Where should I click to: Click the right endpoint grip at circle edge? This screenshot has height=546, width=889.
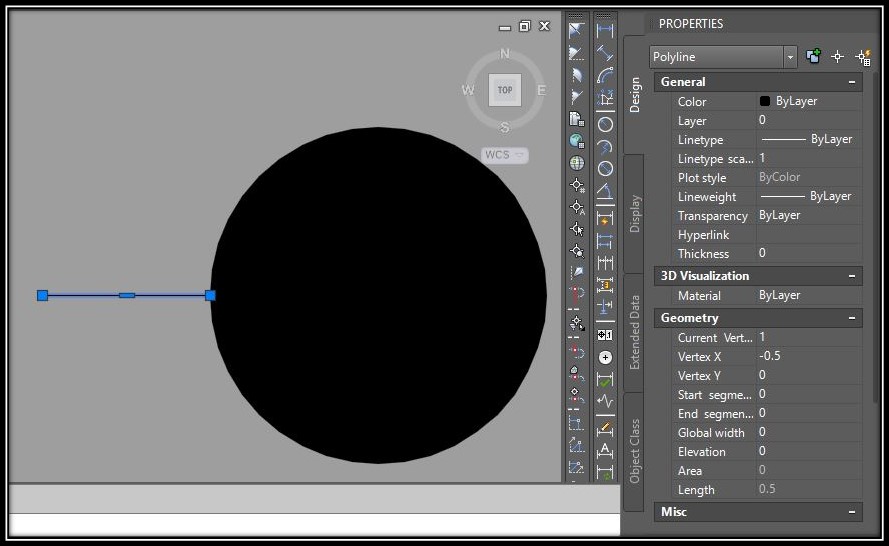coord(210,295)
